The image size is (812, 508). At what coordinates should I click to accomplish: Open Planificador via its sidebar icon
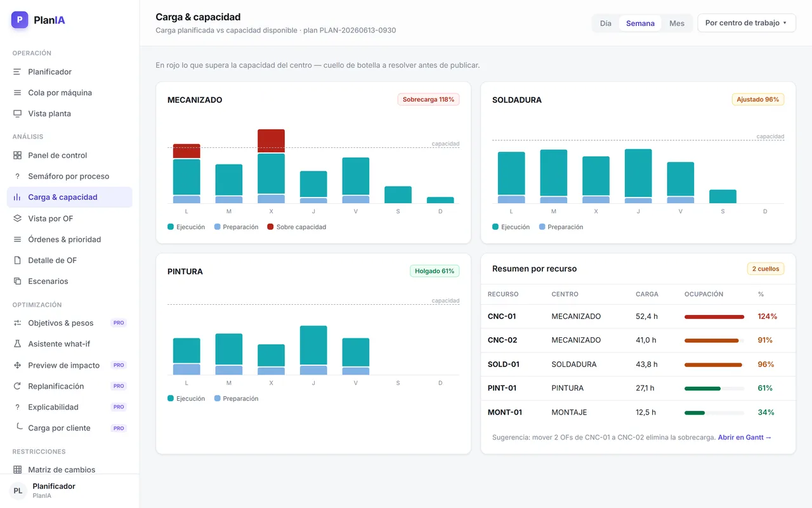(17, 72)
